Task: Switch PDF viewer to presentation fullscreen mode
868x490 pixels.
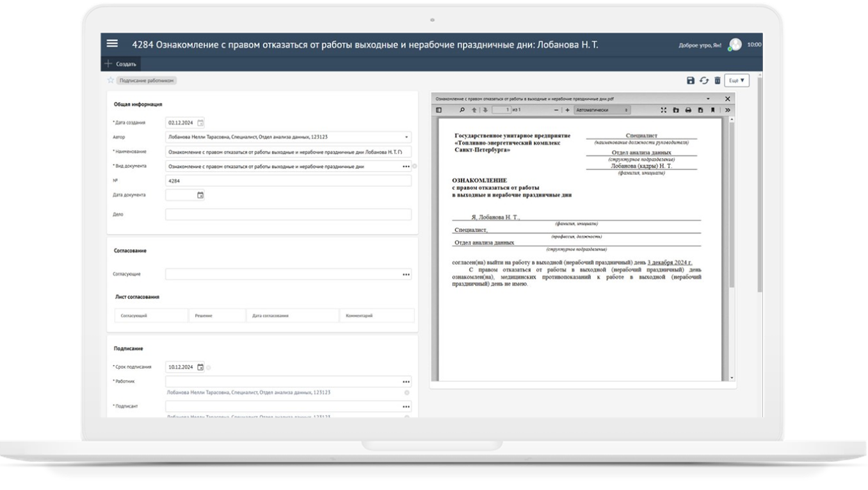Action: 664,110
